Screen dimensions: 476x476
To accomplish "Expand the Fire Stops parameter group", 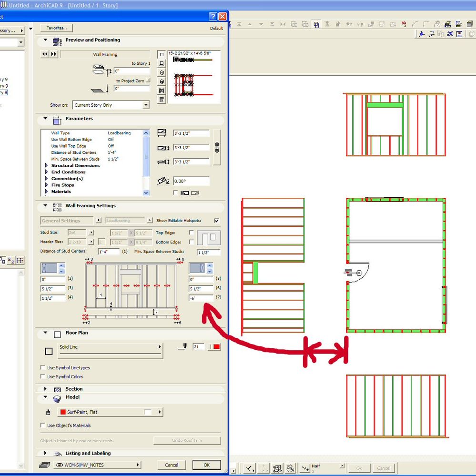I will point(46,185).
